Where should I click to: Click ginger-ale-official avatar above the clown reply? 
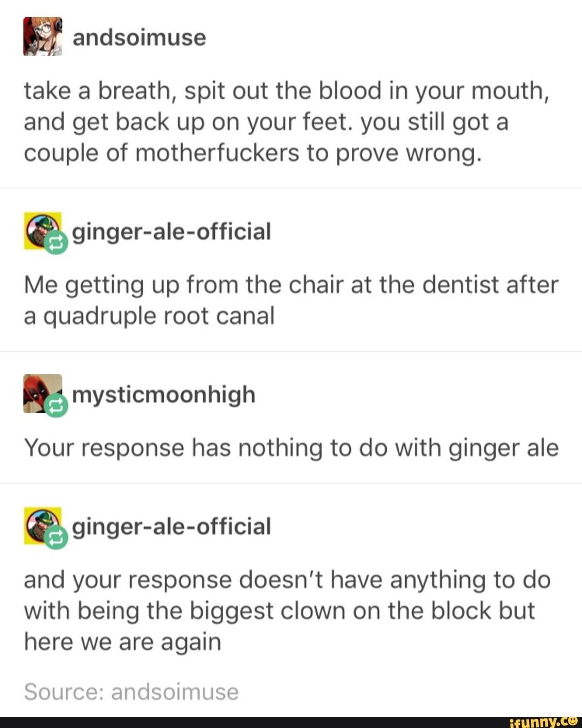(42, 526)
